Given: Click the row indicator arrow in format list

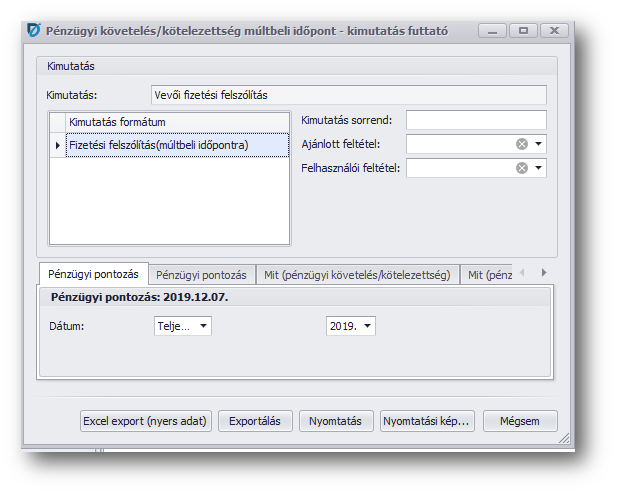Looking at the screenshot, I should [x=57, y=145].
